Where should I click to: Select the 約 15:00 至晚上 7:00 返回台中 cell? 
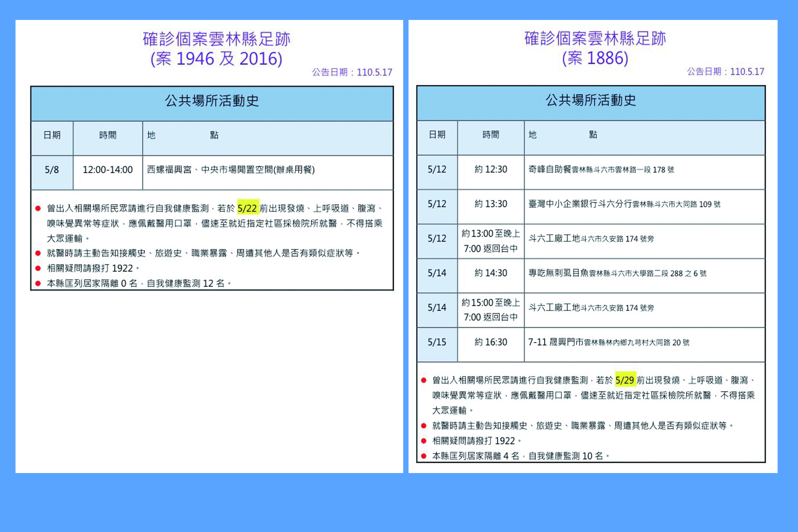point(491,310)
